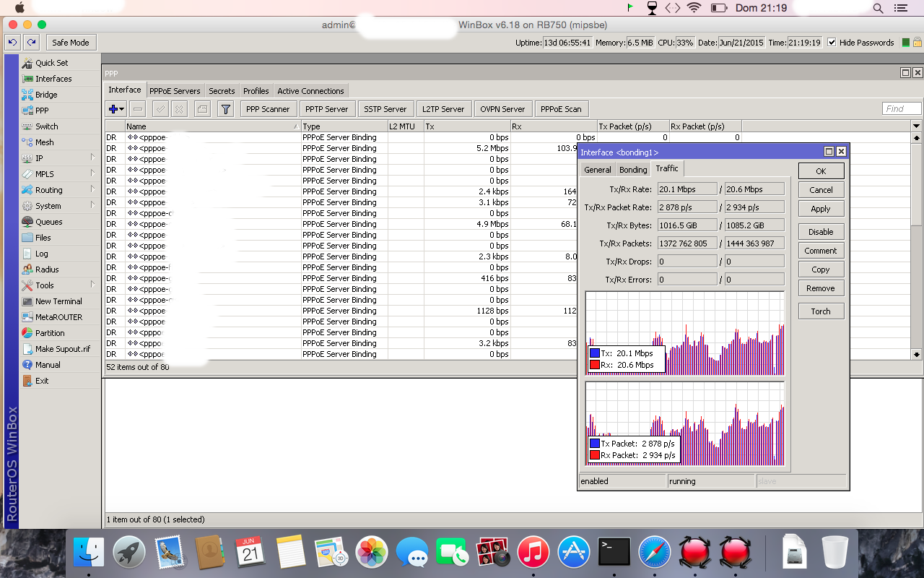Open Terminal from the Dock
This screenshot has width=924, height=578.
coord(614,552)
